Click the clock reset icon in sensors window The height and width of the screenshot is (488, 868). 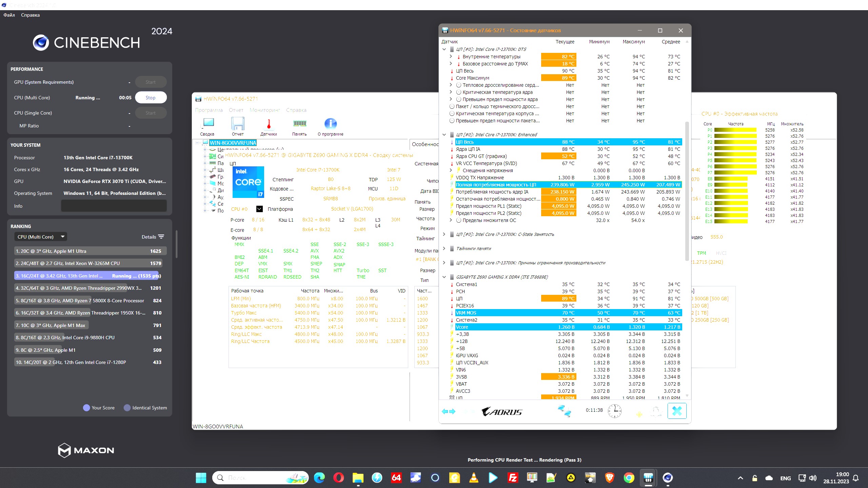coord(614,411)
